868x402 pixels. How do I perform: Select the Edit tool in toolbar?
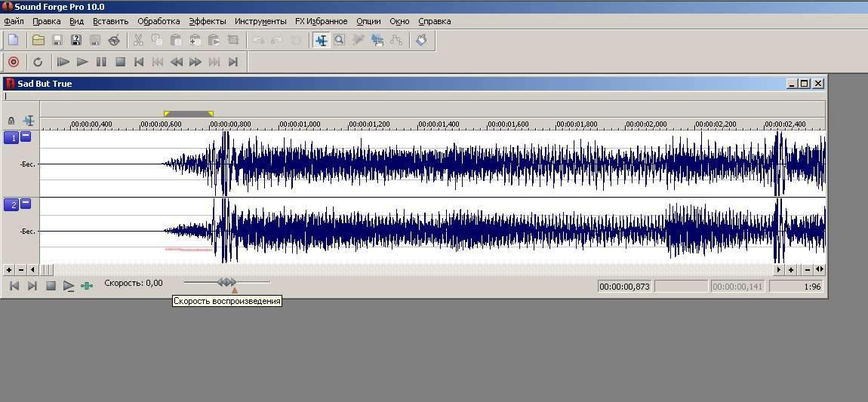click(x=322, y=40)
